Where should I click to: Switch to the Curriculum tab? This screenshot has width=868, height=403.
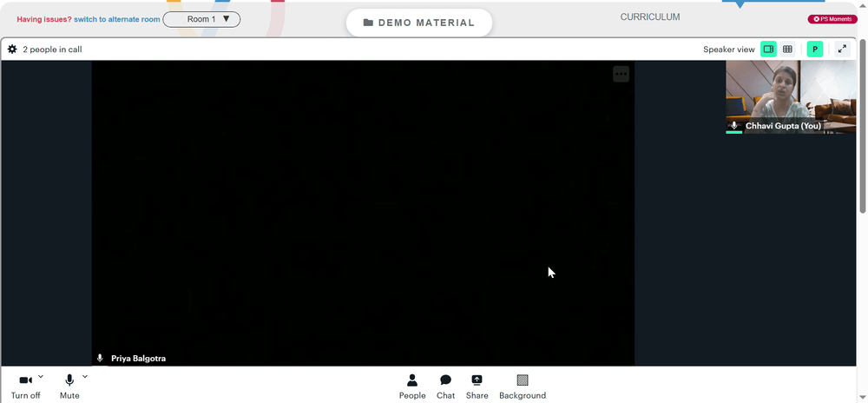[x=650, y=17]
